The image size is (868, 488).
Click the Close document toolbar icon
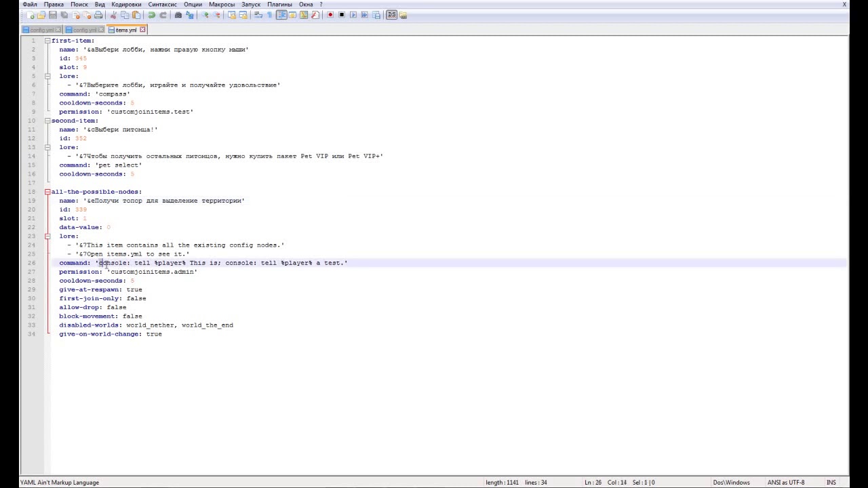coord(76,15)
